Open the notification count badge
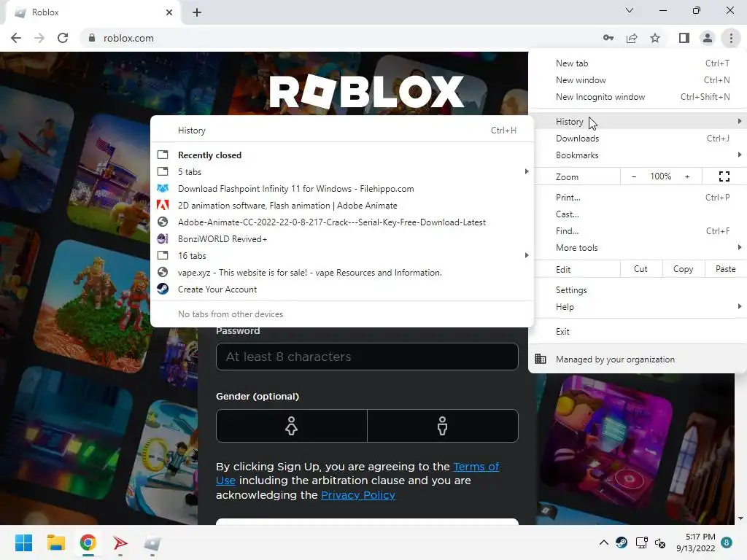747x560 pixels. (727, 542)
